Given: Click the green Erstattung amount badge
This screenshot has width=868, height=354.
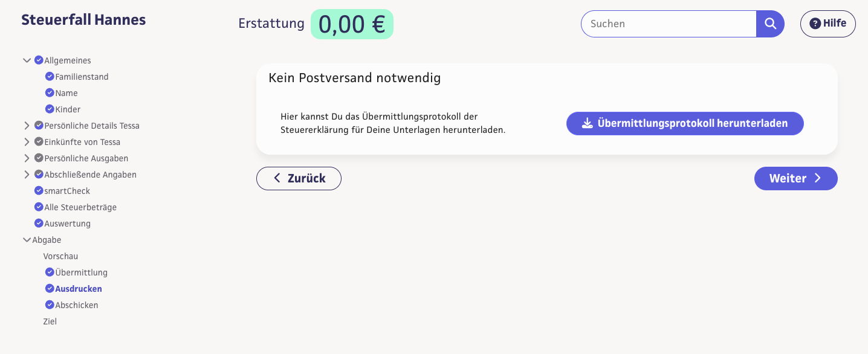Looking at the screenshot, I should pyautogui.click(x=352, y=24).
